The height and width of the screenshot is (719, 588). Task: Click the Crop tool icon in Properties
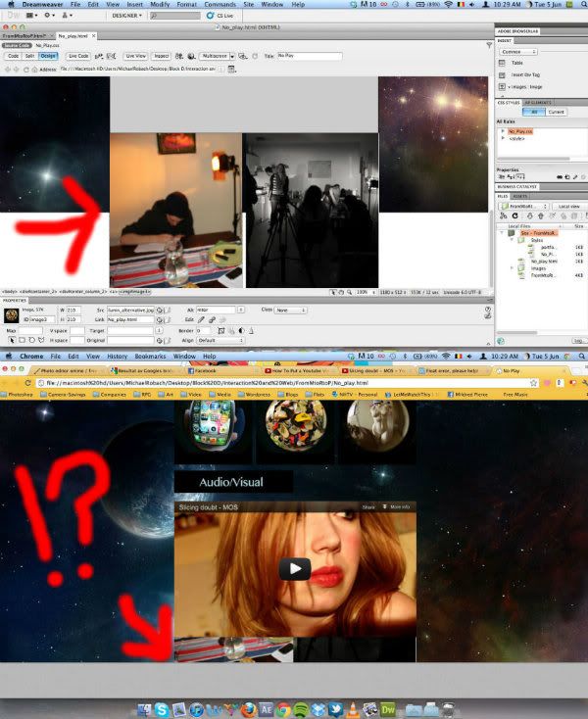221,331
